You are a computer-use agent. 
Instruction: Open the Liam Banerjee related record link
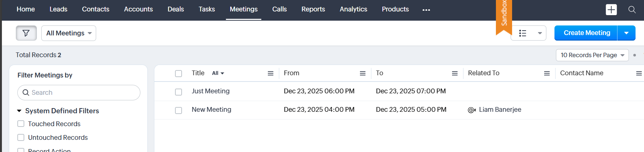coord(500,110)
